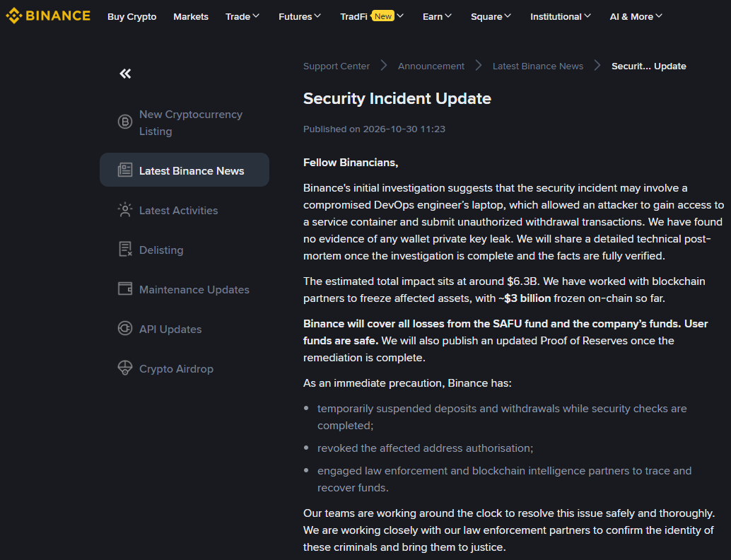This screenshot has height=560, width=731.
Task: Click the API Updates icon
Action: pos(125,328)
